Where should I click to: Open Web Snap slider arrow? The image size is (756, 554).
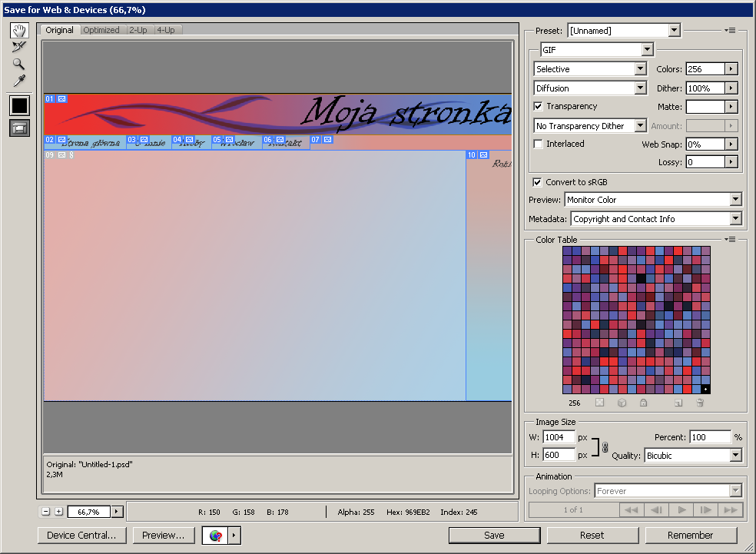731,144
